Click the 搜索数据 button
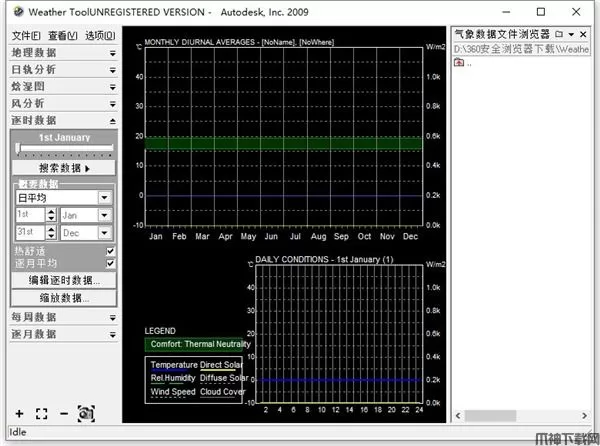Screen dimensions: 600x446 64,168
